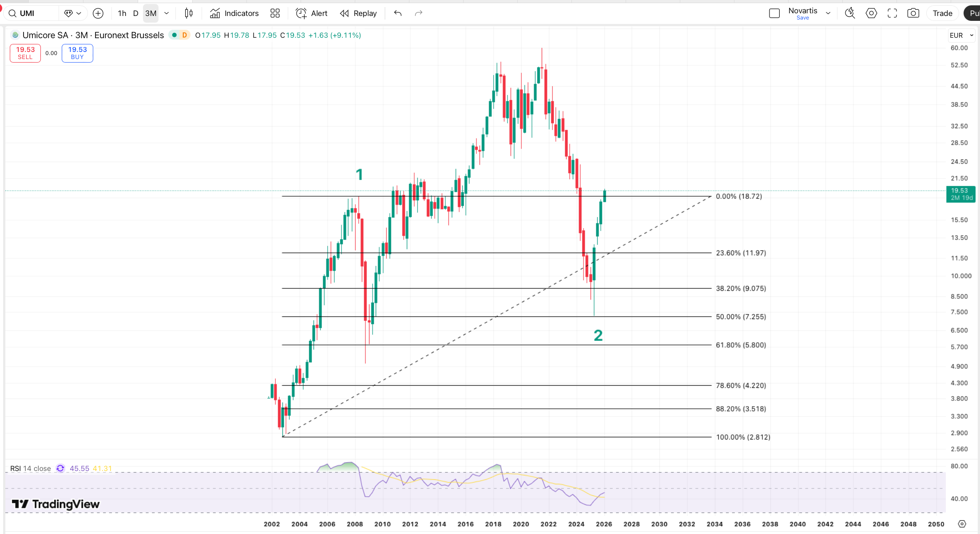Viewport: 980px width, 534px height.
Task: Open the Indicators panel
Action: tap(234, 13)
